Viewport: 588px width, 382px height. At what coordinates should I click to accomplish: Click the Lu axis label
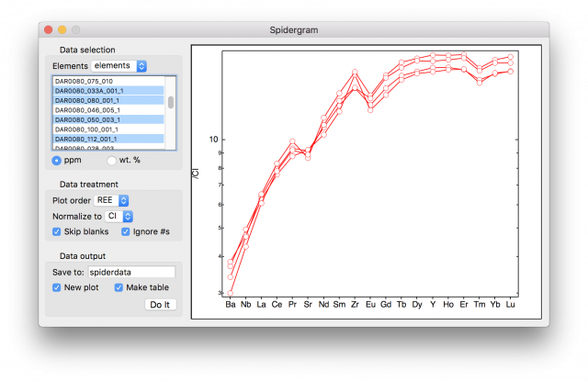tap(511, 304)
